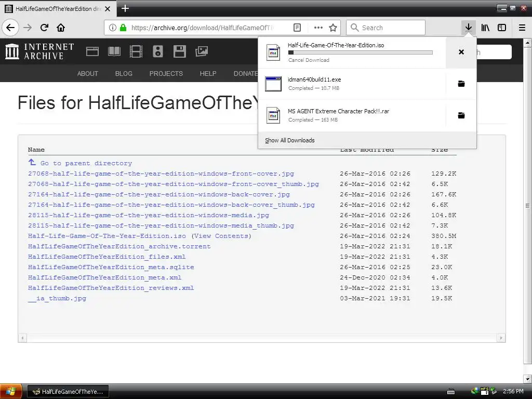Click the Forward navigation arrow
The height and width of the screenshot is (399, 532).
tap(28, 28)
